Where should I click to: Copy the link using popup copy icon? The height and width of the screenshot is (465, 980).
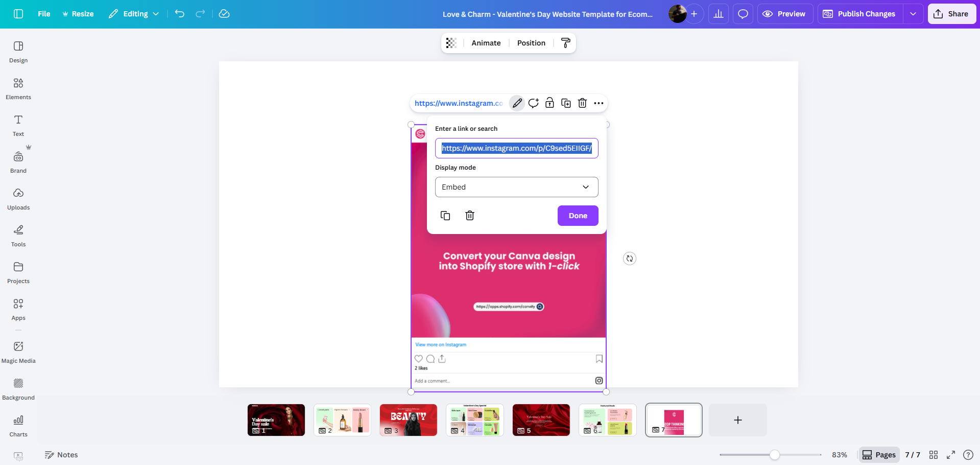tap(445, 216)
